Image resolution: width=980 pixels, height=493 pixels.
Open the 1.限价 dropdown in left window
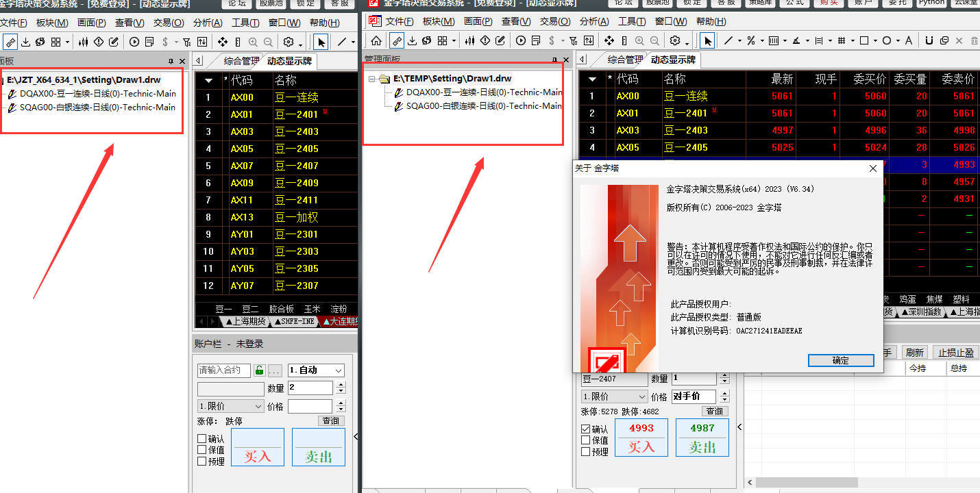click(231, 406)
